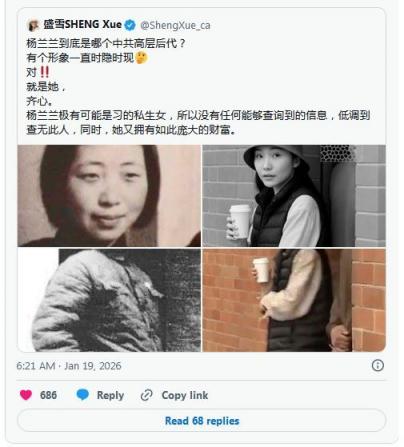
Task: Open Read 68 replies
Action: [x=202, y=421]
